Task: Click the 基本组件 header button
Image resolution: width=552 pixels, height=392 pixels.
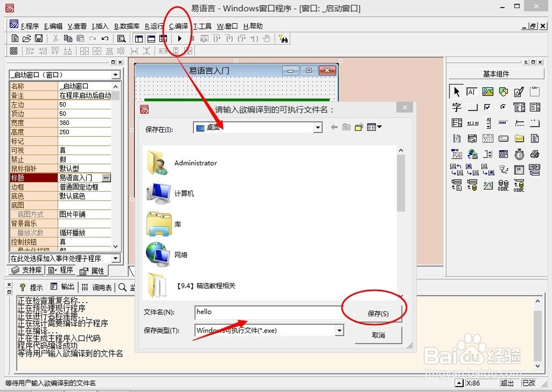Action: [x=496, y=73]
